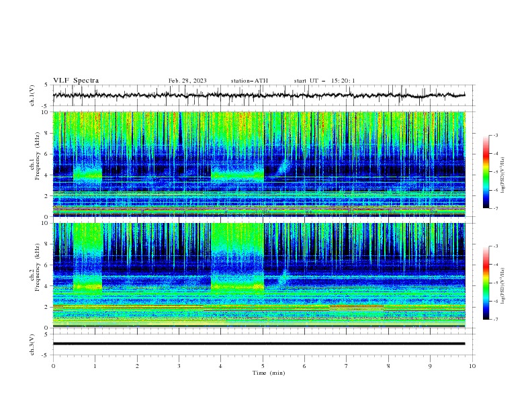Click time axis tick label '0'
The height and width of the screenshot is (411, 532).
tap(53, 366)
